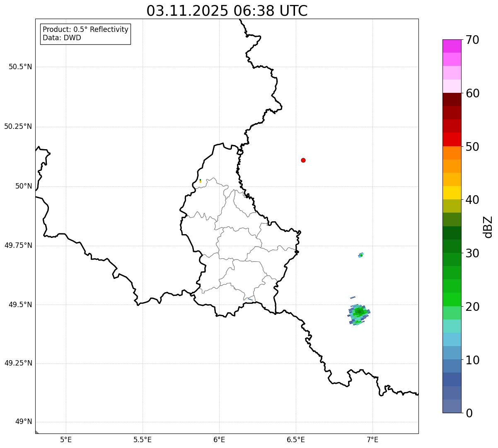Click the tiny yellow echo near 50°N
This screenshot has height=448, width=498.
(200, 181)
